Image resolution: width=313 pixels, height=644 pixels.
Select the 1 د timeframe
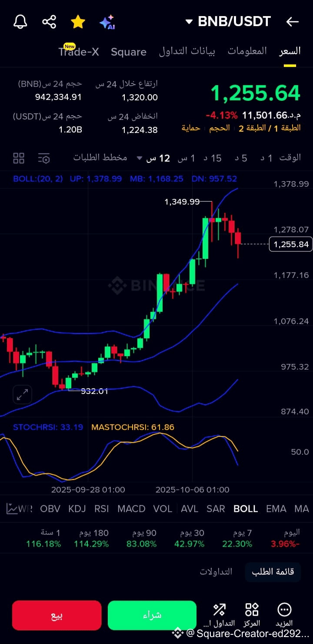pos(266,158)
